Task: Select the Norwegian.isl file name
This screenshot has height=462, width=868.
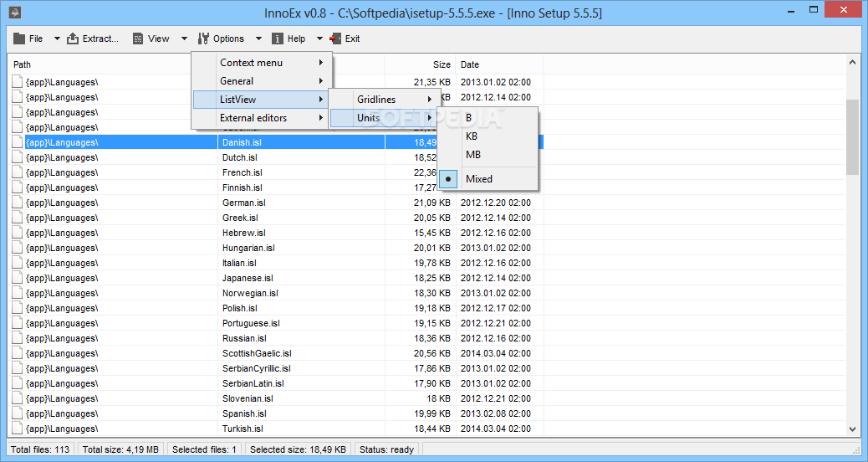Action: pyautogui.click(x=250, y=293)
